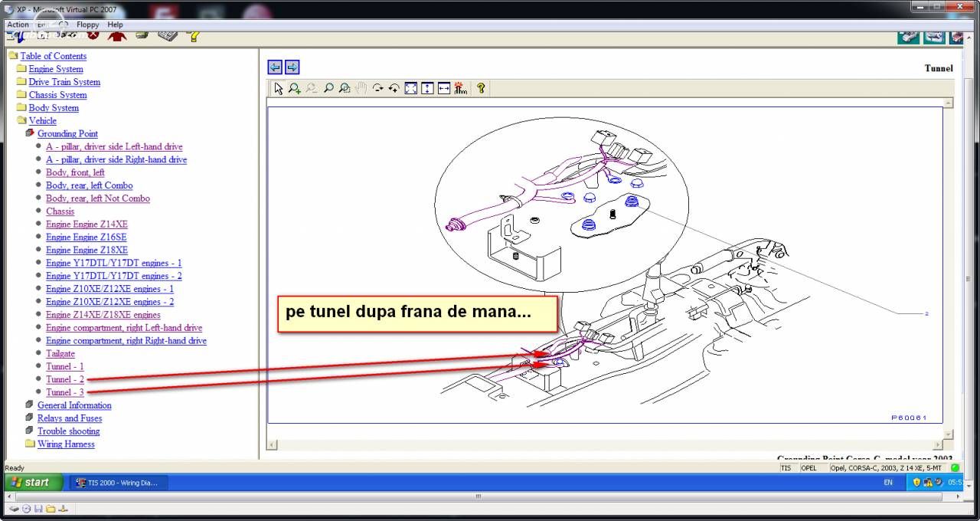Open the Floppy menu
Image resolution: width=980 pixels, height=521 pixels.
(88, 25)
